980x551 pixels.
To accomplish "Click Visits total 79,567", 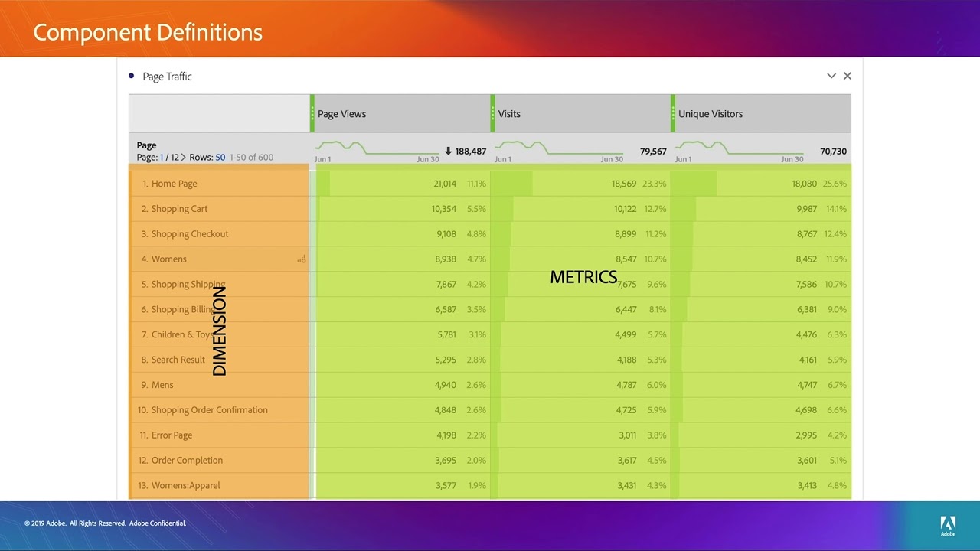I will 653,152.
